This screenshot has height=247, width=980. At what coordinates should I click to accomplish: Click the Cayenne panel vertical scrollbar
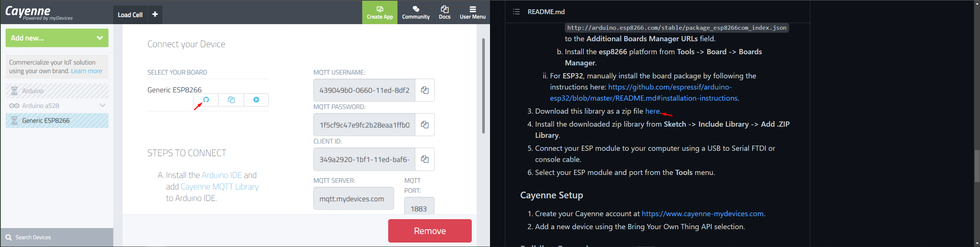click(x=483, y=86)
